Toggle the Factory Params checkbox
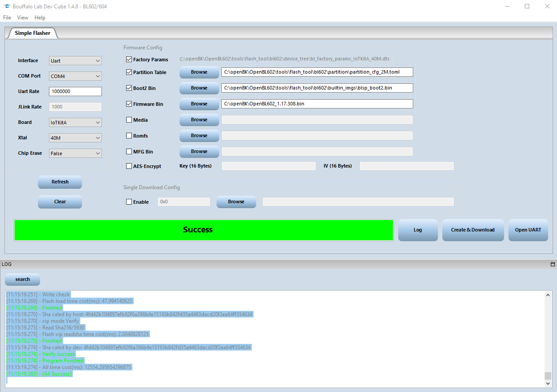 tap(129, 59)
